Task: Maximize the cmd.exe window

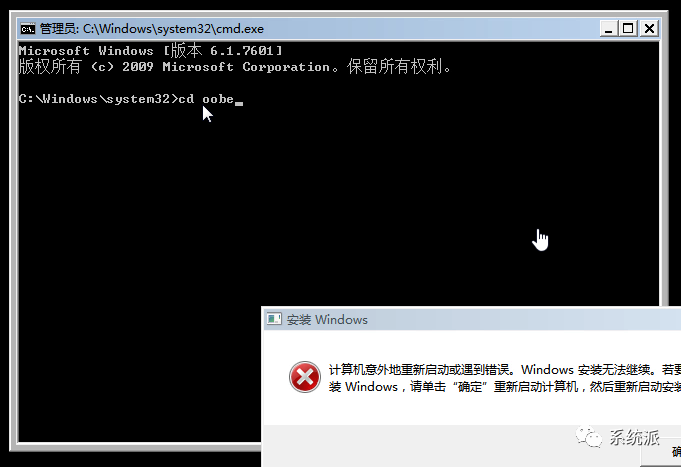Action: coord(628,29)
